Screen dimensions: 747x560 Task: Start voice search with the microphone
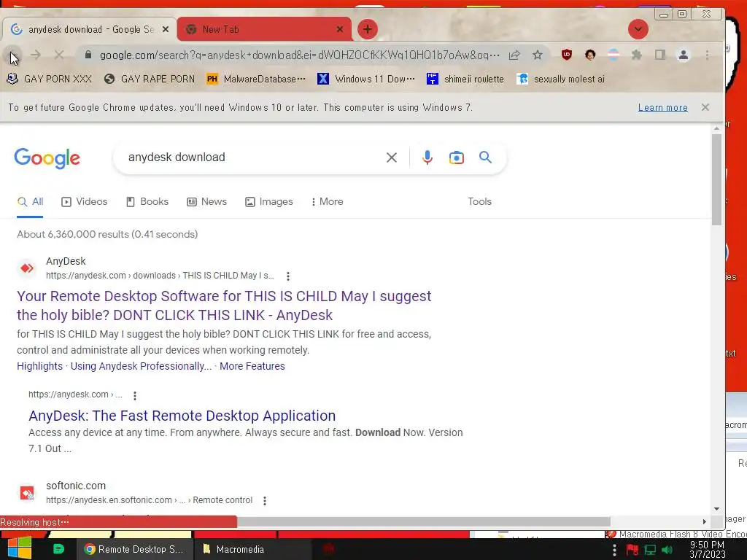pos(427,157)
